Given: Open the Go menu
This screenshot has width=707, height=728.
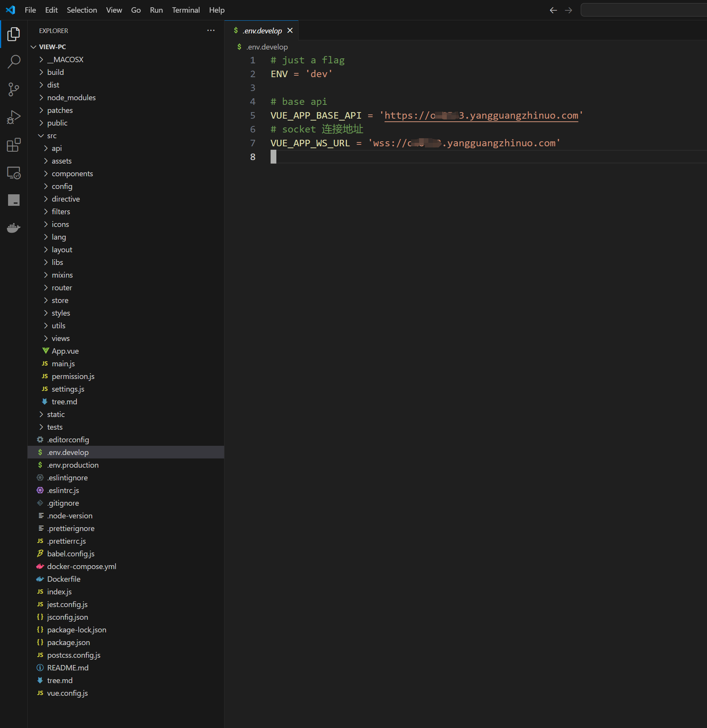Looking at the screenshot, I should pyautogui.click(x=136, y=10).
